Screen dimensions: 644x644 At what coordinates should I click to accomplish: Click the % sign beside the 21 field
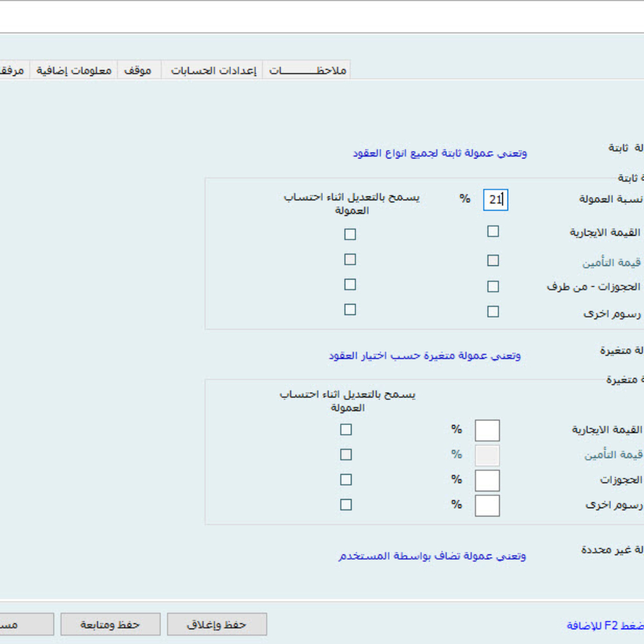coord(464,198)
